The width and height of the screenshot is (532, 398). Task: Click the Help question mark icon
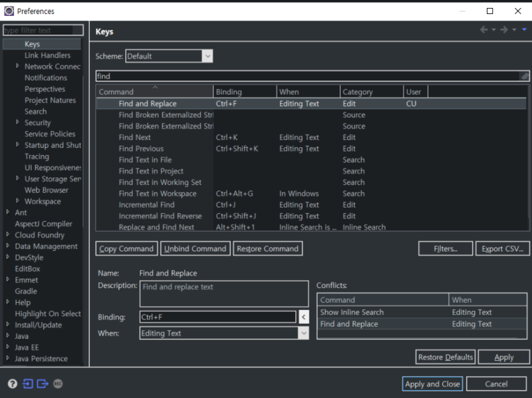(12, 383)
